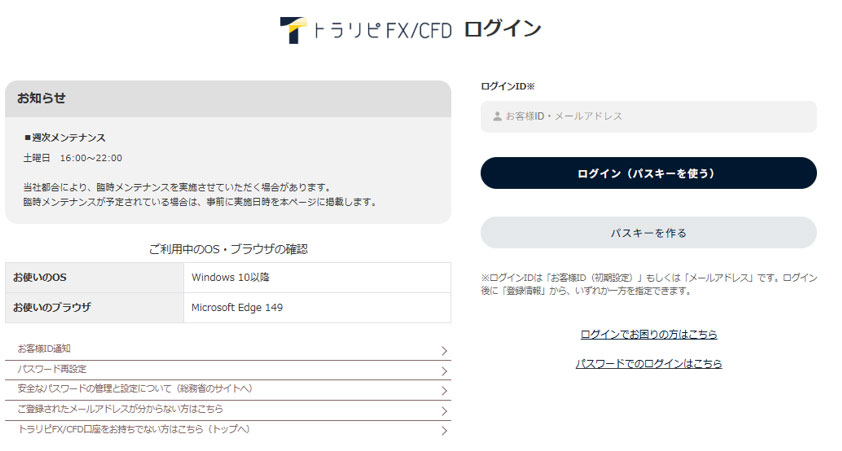Focus the ログインID input field

[x=648, y=117]
